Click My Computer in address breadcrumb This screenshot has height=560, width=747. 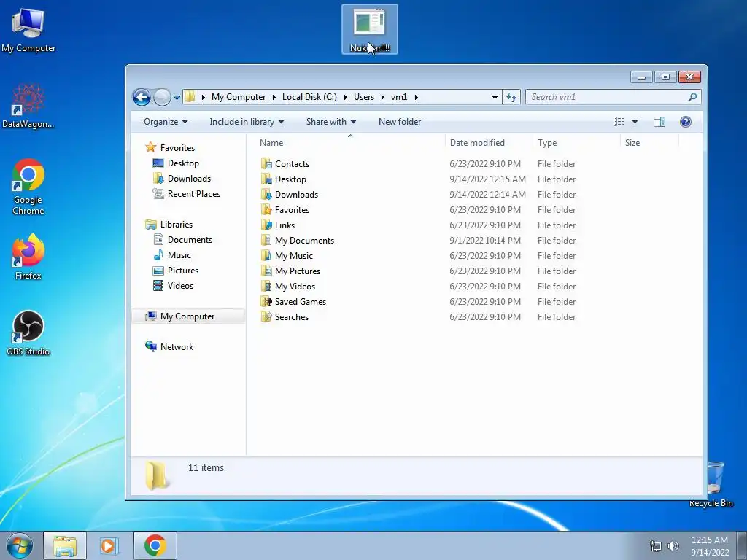tap(239, 97)
